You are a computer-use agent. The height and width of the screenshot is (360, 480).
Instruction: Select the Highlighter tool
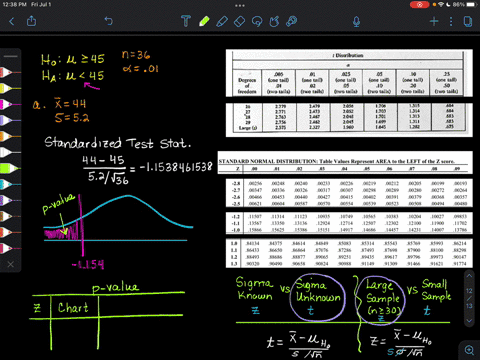click(222, 21)
